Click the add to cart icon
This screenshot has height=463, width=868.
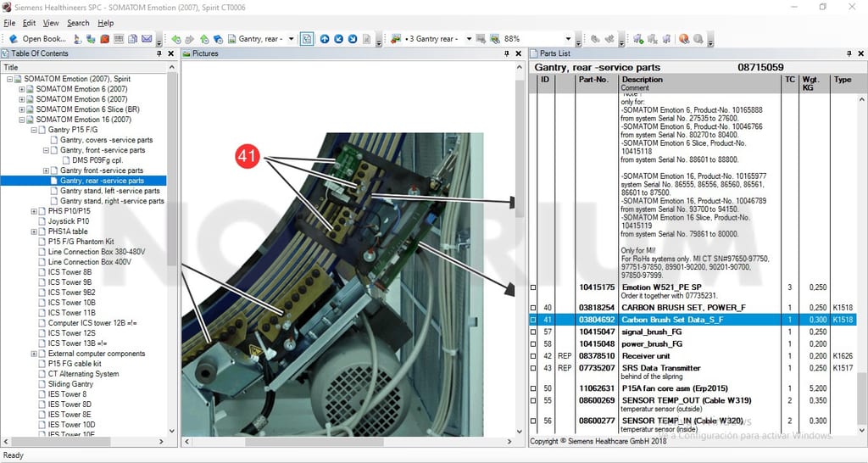pyautogui.click(x=638, y=39)
